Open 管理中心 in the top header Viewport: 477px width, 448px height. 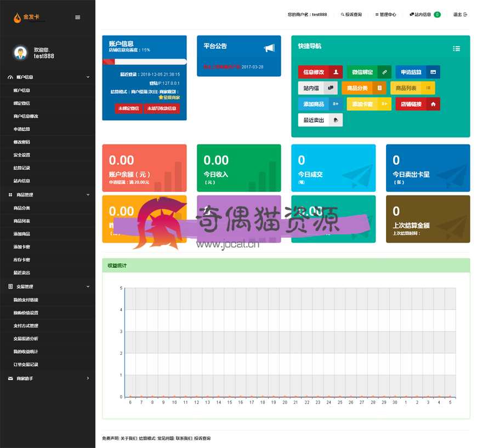pyautogui.click(x=386, y=15)
